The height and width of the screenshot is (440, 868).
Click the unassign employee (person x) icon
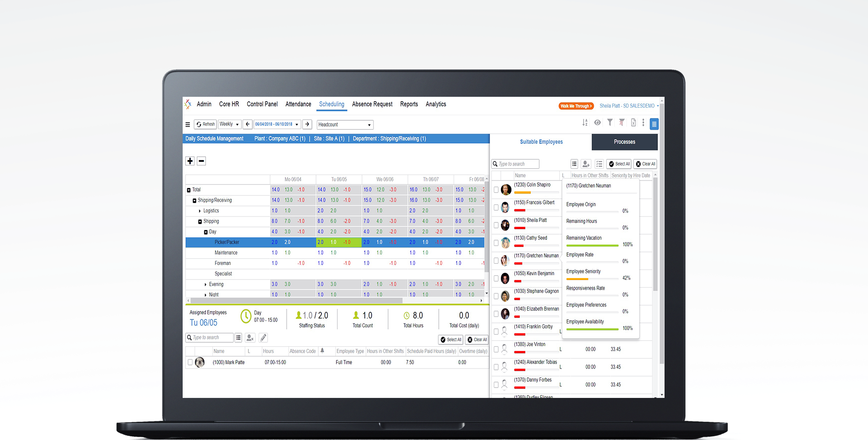(x=250, y=338)
